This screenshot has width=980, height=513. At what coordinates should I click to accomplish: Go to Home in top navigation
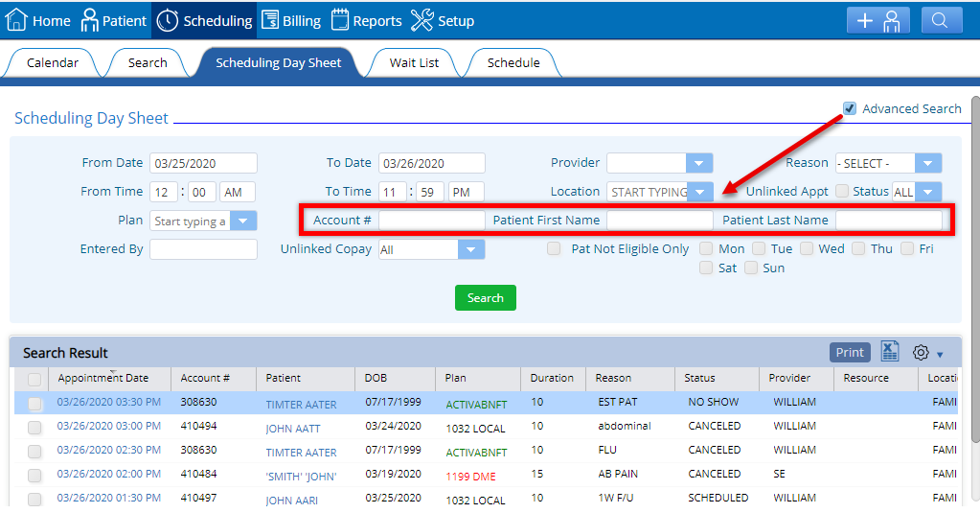pyautogui.click(x=38, y=21)
